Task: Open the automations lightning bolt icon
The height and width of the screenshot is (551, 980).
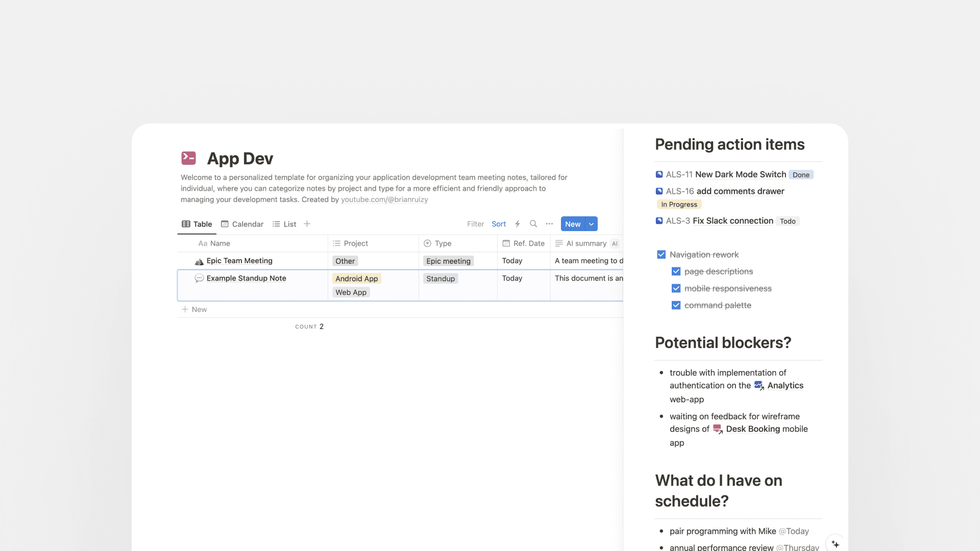Action: tap(518, 224)
